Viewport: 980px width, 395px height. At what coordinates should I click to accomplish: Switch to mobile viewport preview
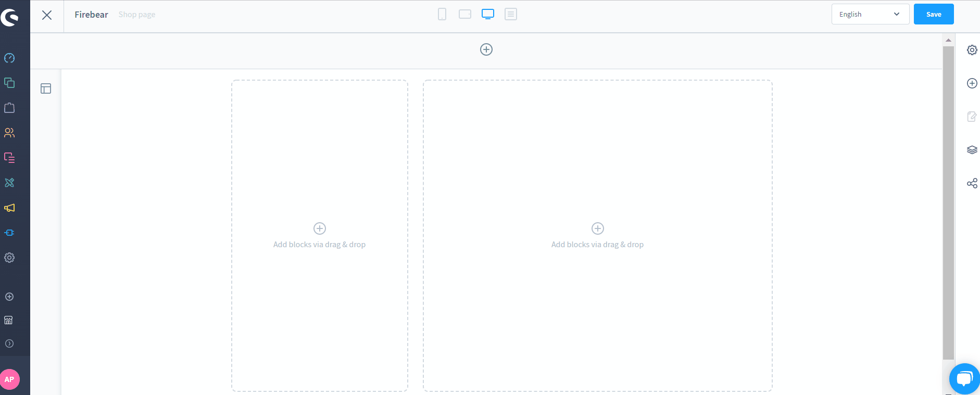click(442, 15)
